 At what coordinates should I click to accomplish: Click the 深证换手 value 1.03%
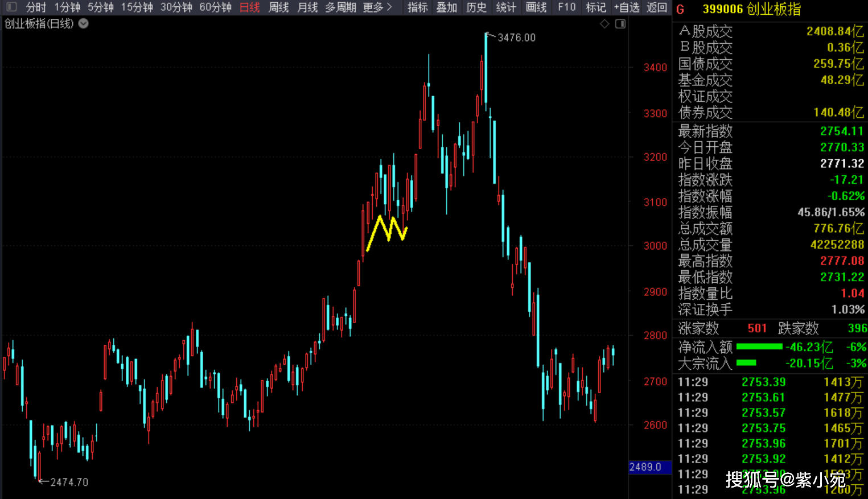click(x=848, y=310)
